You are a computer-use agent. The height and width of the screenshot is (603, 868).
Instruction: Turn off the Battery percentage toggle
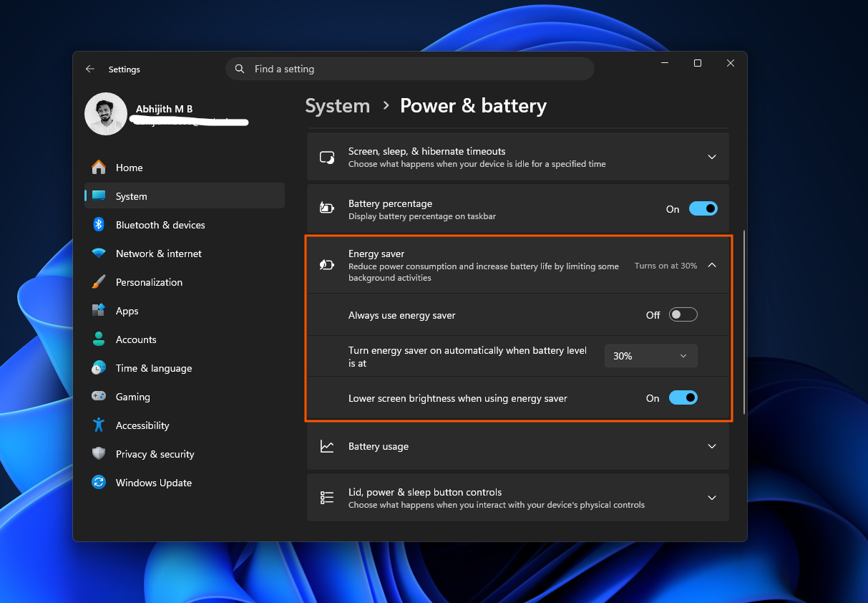point(703,209)
